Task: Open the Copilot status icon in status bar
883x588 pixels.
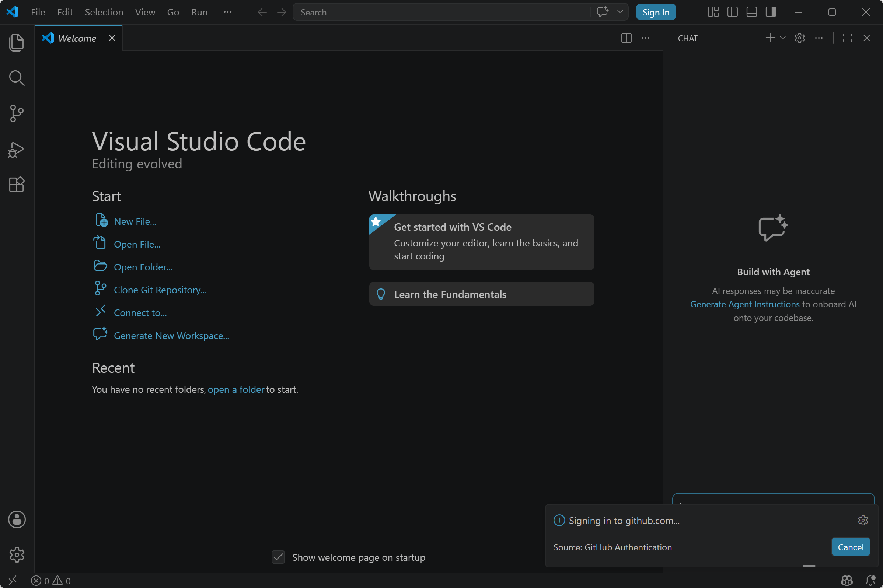Action: point(847,581)
